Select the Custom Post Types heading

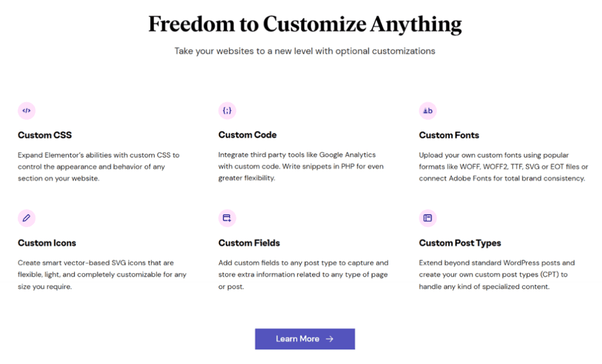click(460, 243)
